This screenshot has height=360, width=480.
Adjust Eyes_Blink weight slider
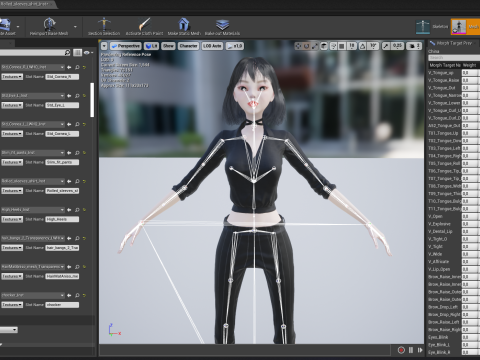click(x=471, y=337)
